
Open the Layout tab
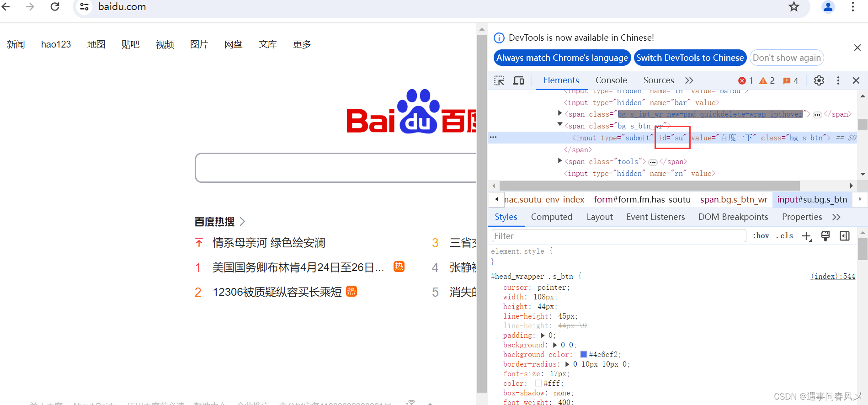(600, 217)
